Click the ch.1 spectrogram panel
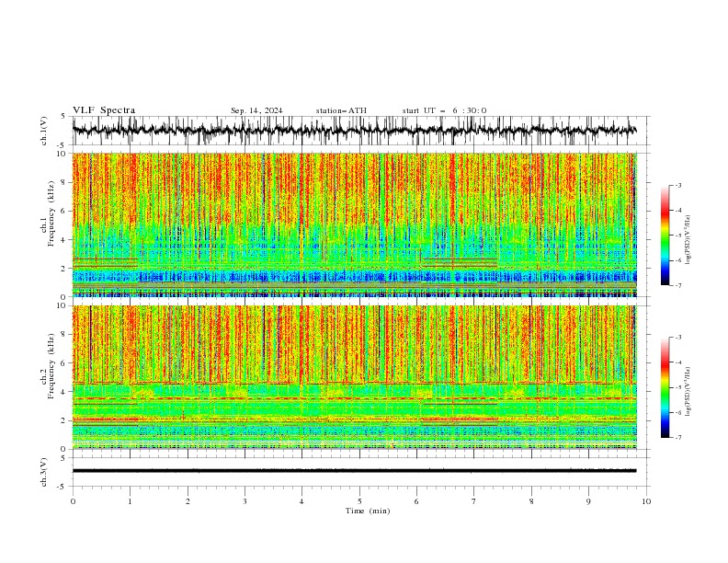 tap(355, 224)
